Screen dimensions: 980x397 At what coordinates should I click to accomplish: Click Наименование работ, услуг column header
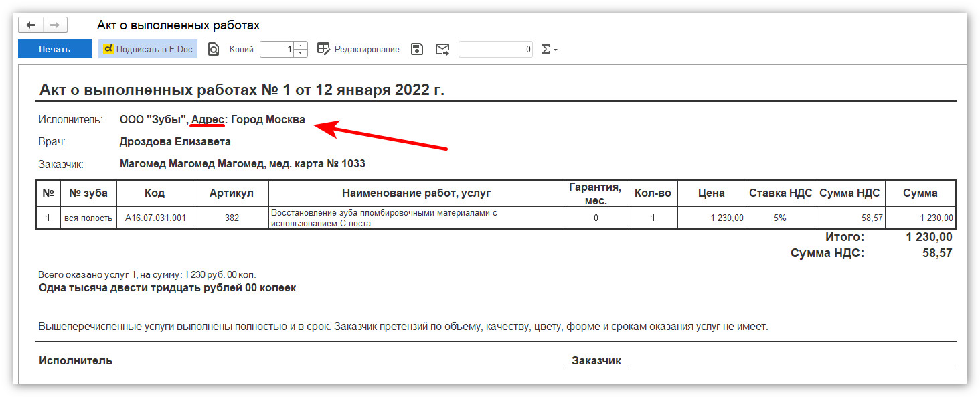416,193
